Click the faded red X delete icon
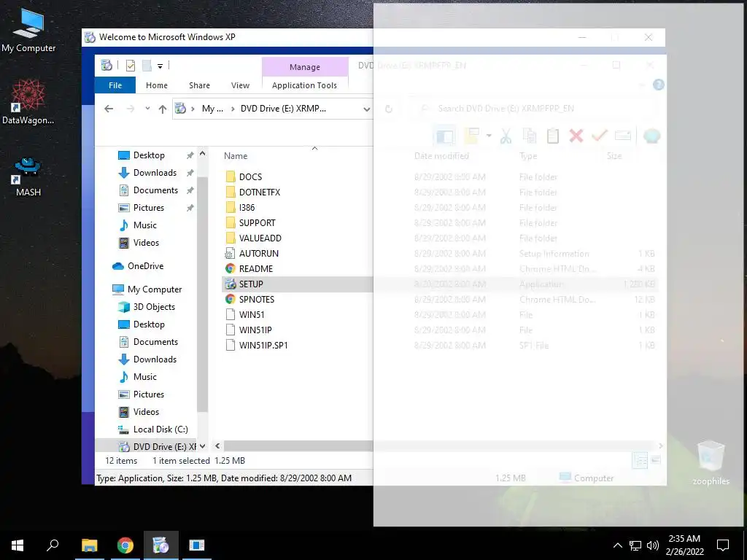The width and height of the screenshot is (747, 560). click(x=576, y=136)
